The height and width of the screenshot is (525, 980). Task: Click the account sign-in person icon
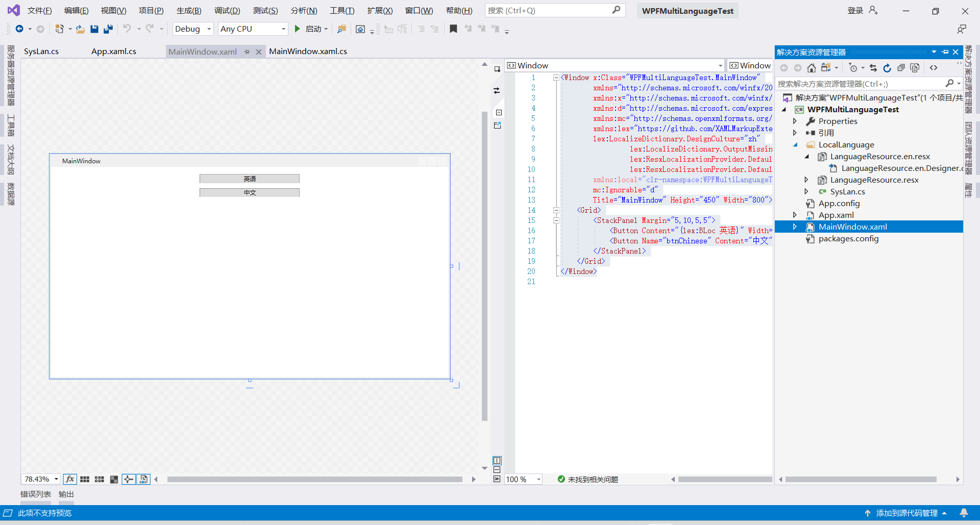[x=873, y=10]
